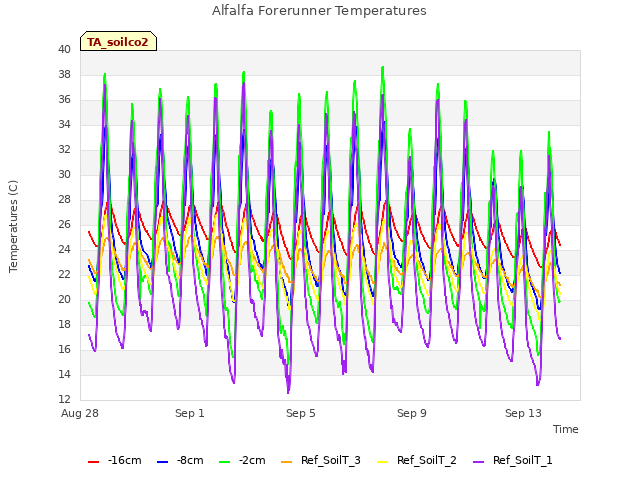
Task: Click the Sep 1 x-axis tick label
Action: point(190,413)
